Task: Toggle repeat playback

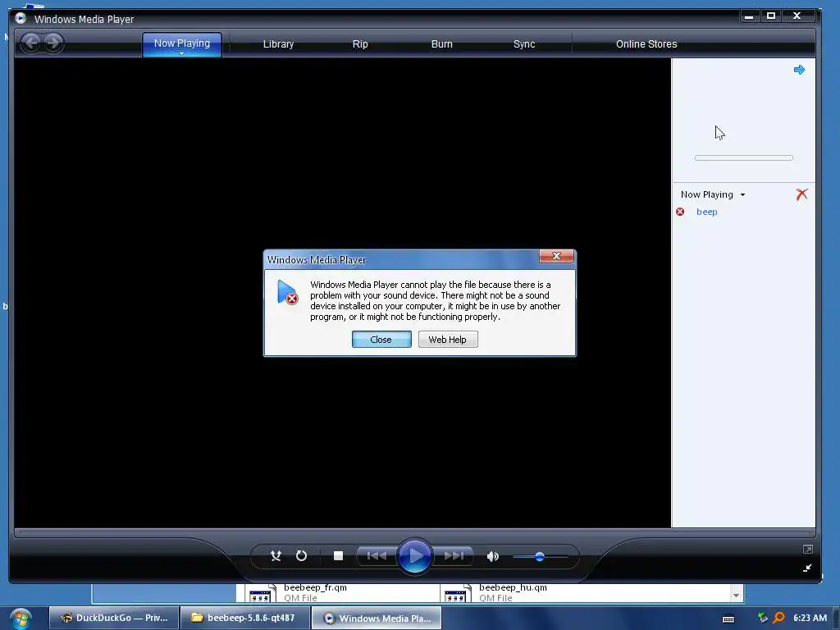Action: pyautogui.click(x=302, y=556)
